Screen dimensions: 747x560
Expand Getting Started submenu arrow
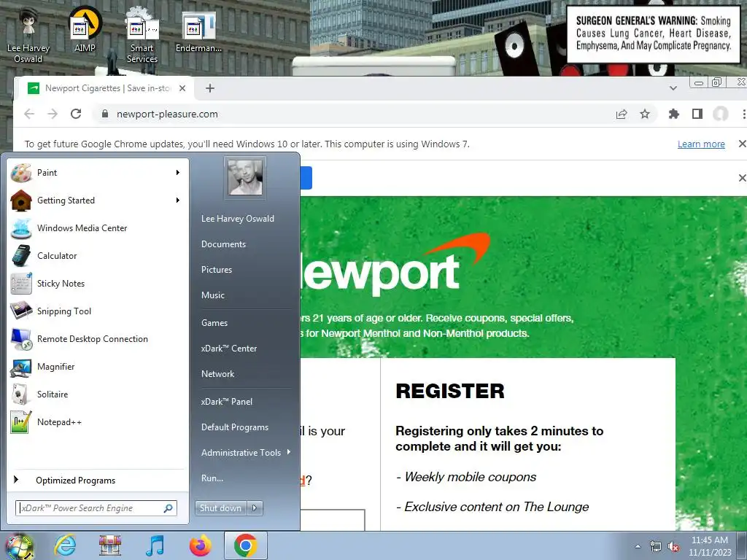point(178,200)
